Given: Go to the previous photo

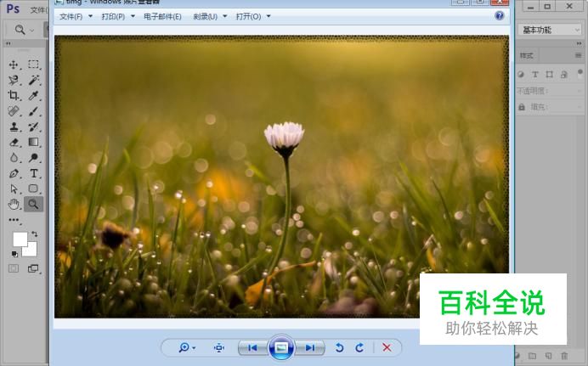Looking at the screenshot, I should tap(252, 348).
